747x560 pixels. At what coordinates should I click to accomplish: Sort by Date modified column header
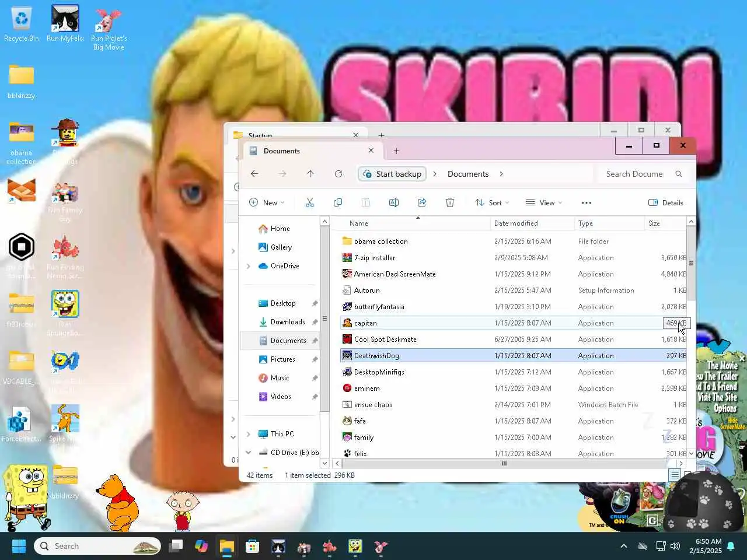coord(533,223)
